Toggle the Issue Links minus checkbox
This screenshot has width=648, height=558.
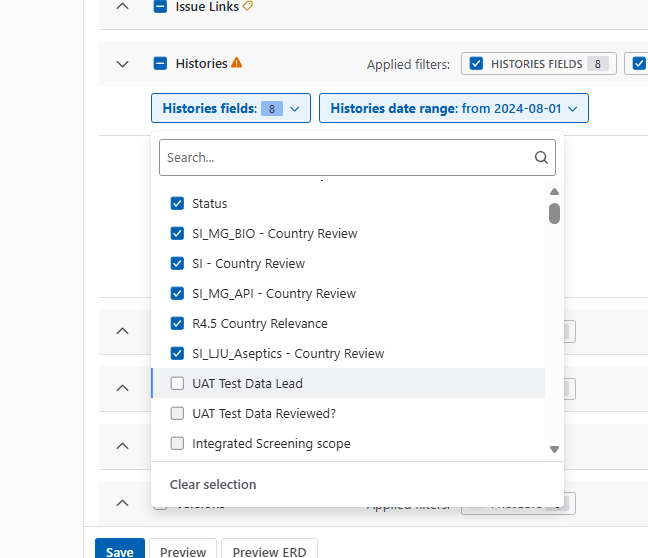(x=160, y=7)
